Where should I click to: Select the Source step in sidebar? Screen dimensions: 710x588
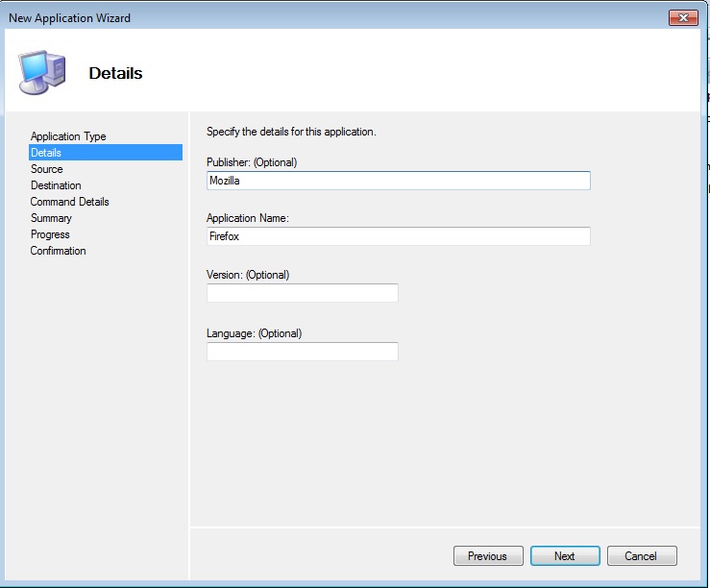pos(47,169)
